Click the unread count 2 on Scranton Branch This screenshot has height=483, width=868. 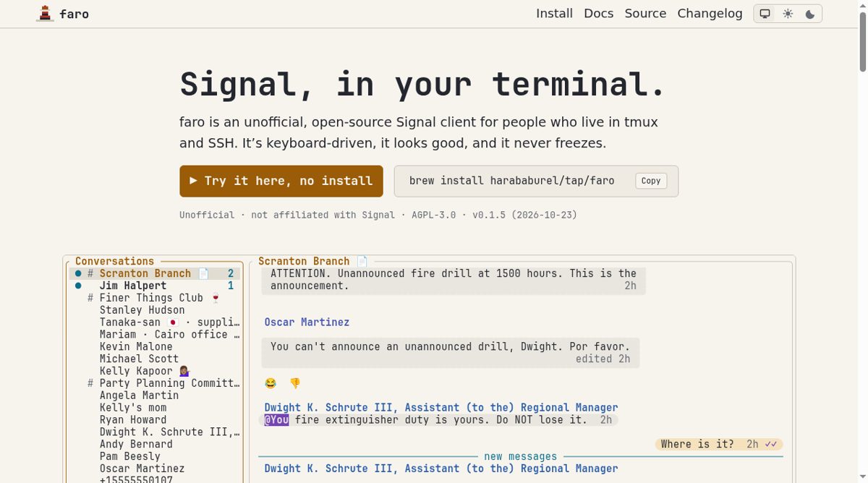(x=231, y=273)
